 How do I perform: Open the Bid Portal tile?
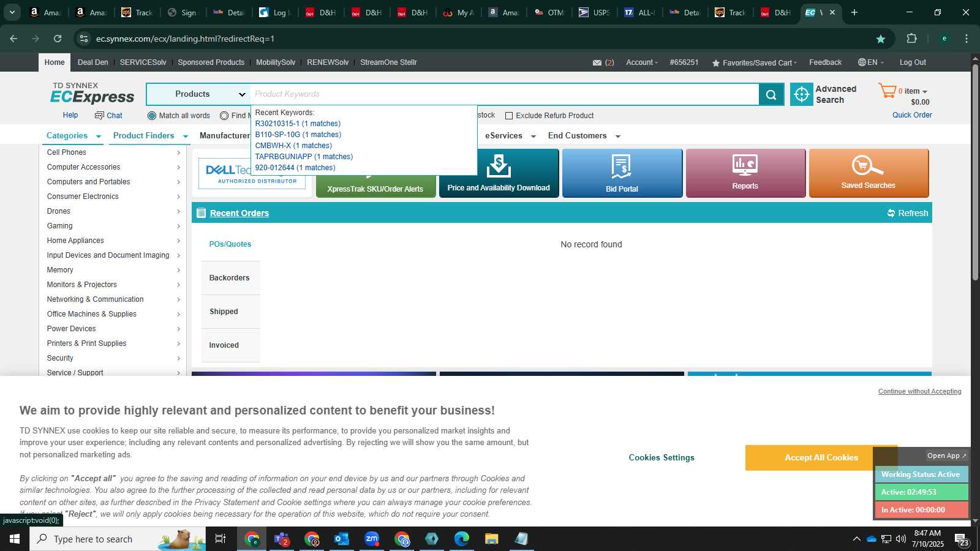(622, 173)
